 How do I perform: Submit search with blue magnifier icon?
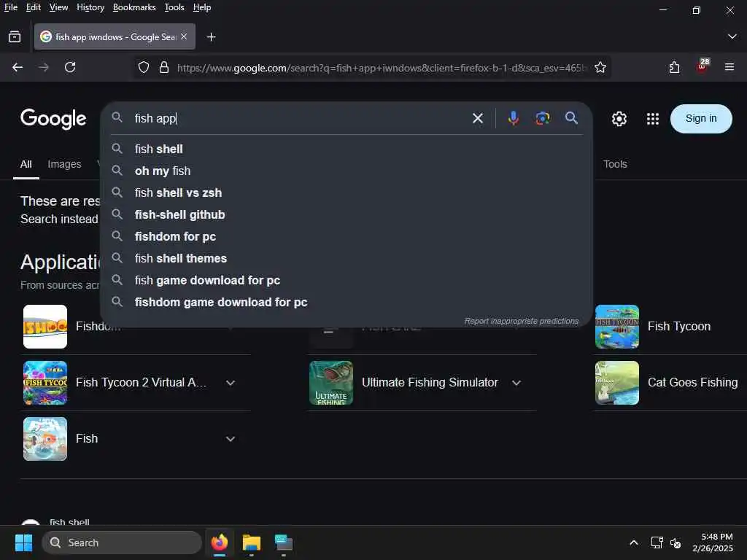(571, 117)
